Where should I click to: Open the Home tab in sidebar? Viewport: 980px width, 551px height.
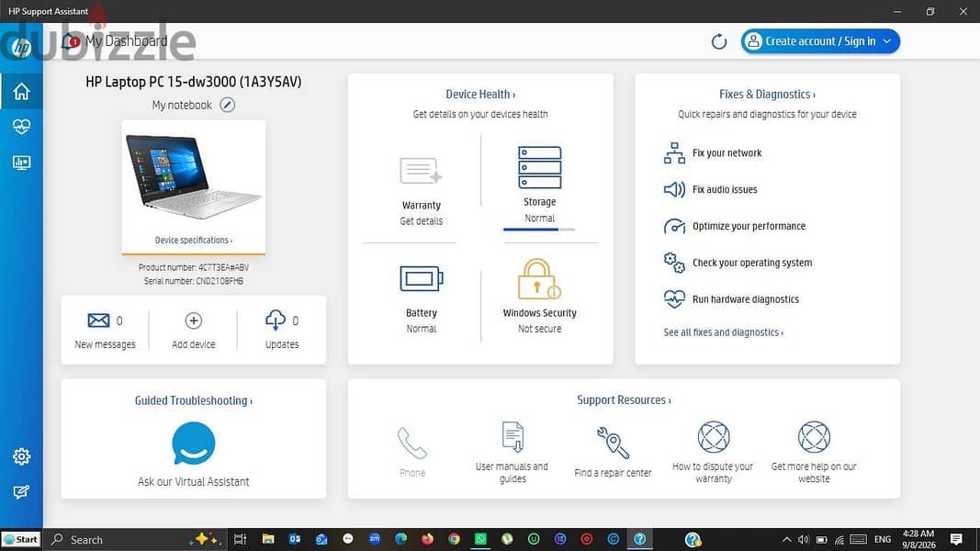(21, 91)
